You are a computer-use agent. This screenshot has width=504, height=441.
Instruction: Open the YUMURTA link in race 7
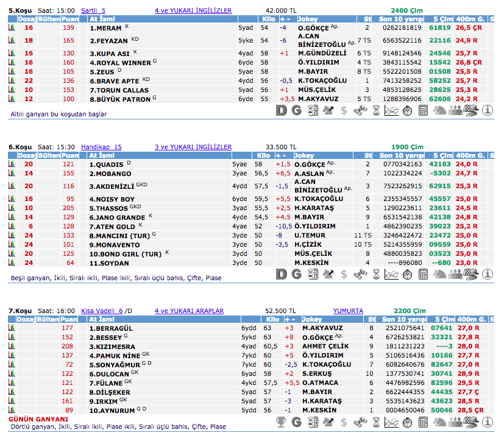tap(348, 311)
